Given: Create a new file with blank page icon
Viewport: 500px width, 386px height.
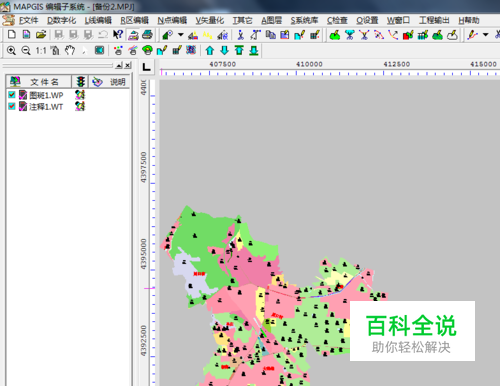Looking at the screenshot, I should coord(11,34).
